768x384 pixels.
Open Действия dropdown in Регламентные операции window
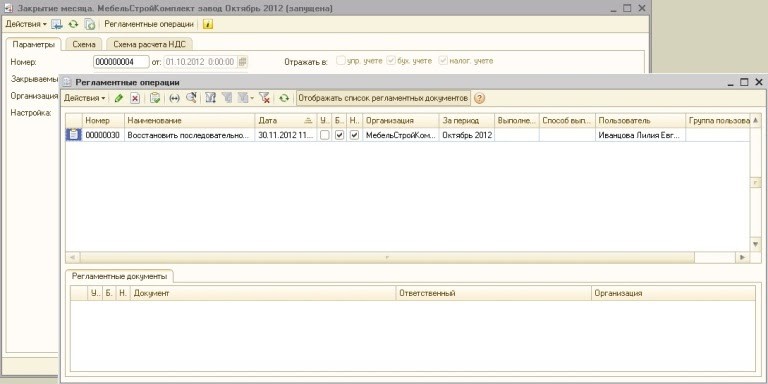coord(85,98)
